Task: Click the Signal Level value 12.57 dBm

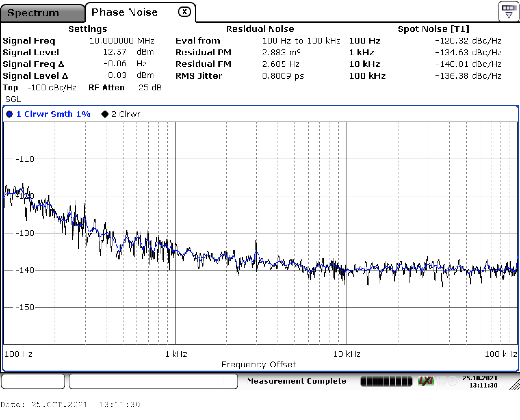Action: (x=128, y=52)
